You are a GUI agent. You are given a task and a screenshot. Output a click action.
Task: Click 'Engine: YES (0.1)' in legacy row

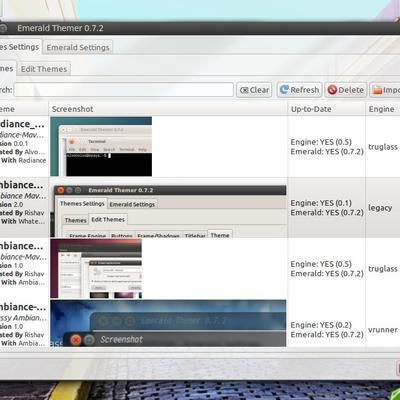pos(321,203)
